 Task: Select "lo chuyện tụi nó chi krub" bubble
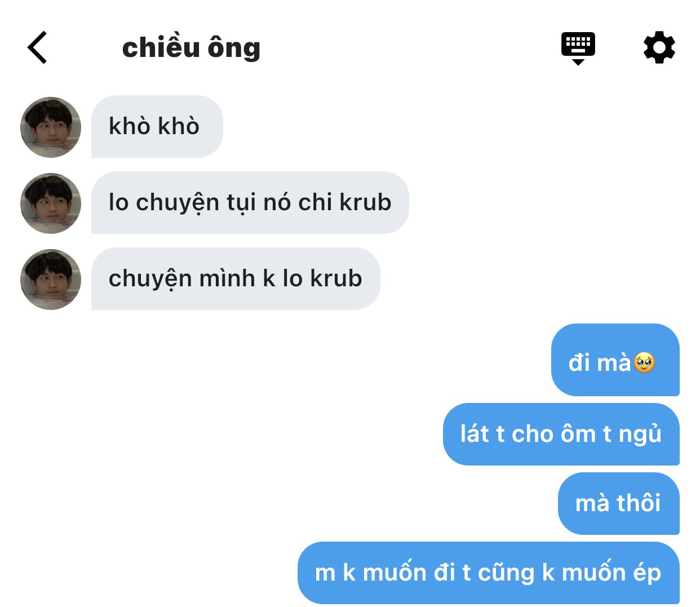(250, 202)
